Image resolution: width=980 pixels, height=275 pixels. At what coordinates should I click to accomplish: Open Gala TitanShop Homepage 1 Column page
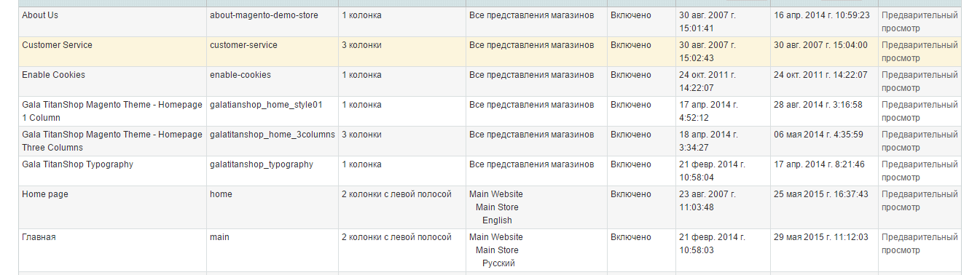[x=112, y=111]
